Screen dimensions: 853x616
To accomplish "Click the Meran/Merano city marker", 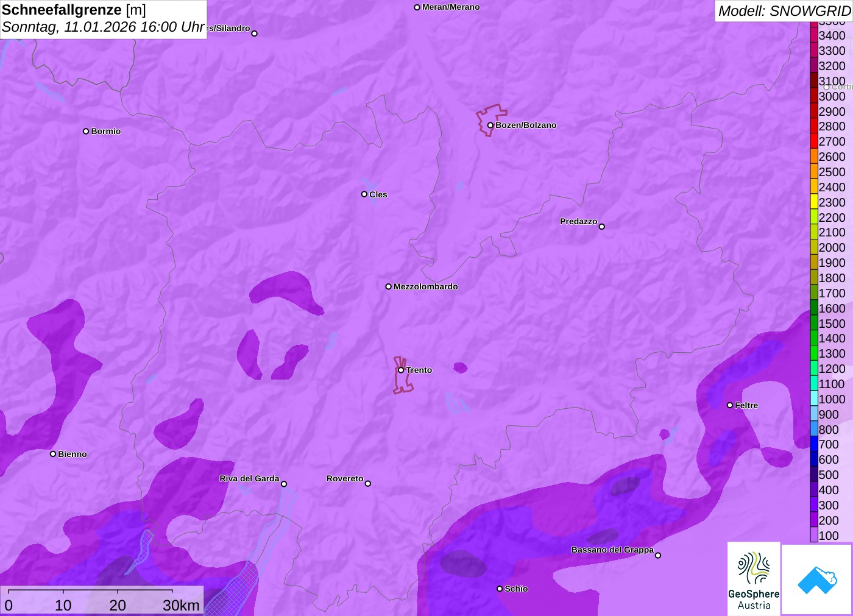I will 417,7.
